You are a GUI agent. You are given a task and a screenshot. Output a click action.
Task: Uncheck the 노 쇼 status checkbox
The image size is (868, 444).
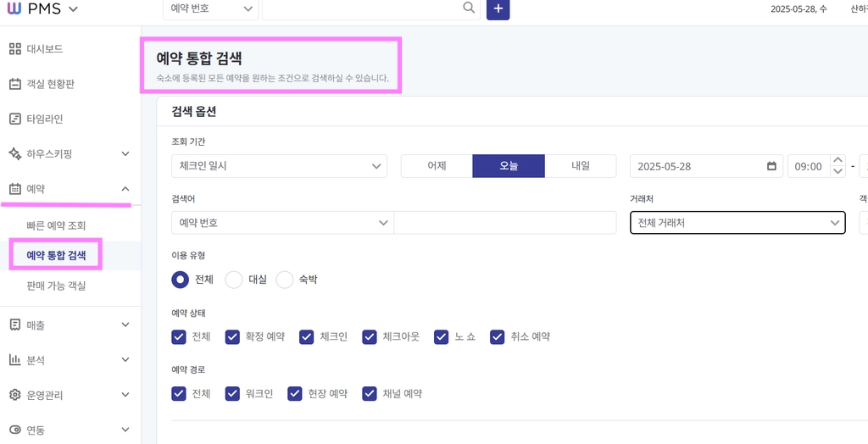tap(441, 336)
